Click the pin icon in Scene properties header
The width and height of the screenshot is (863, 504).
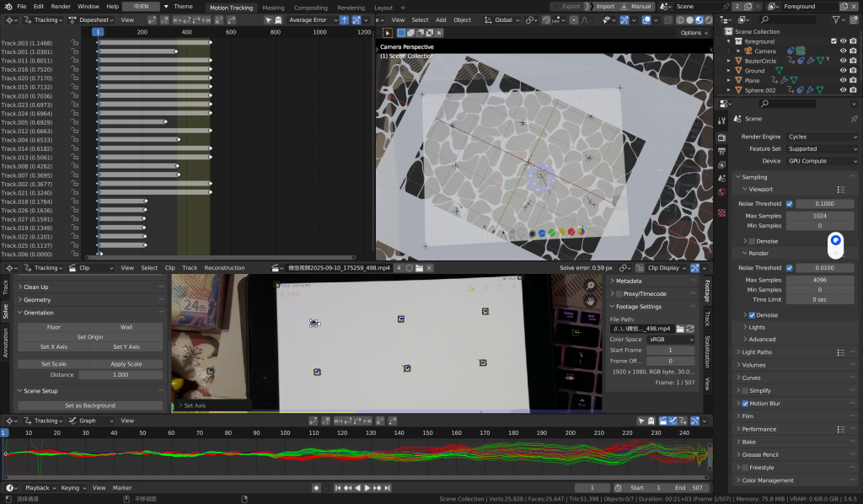pyautogui.click(x=853, y=119)
